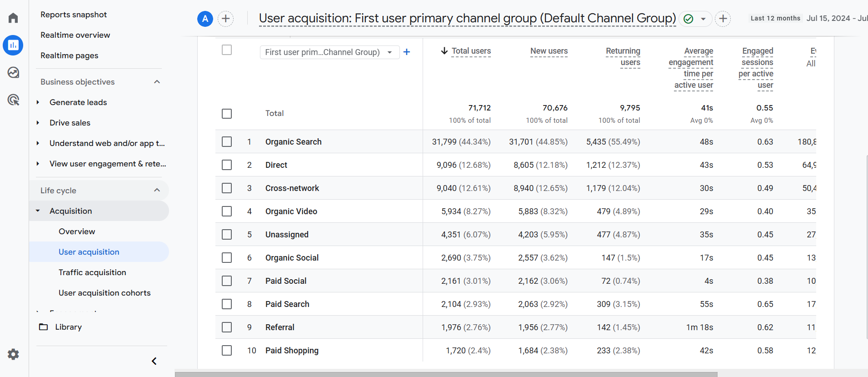Collapse the Acquisition group

tap(38, 211)
